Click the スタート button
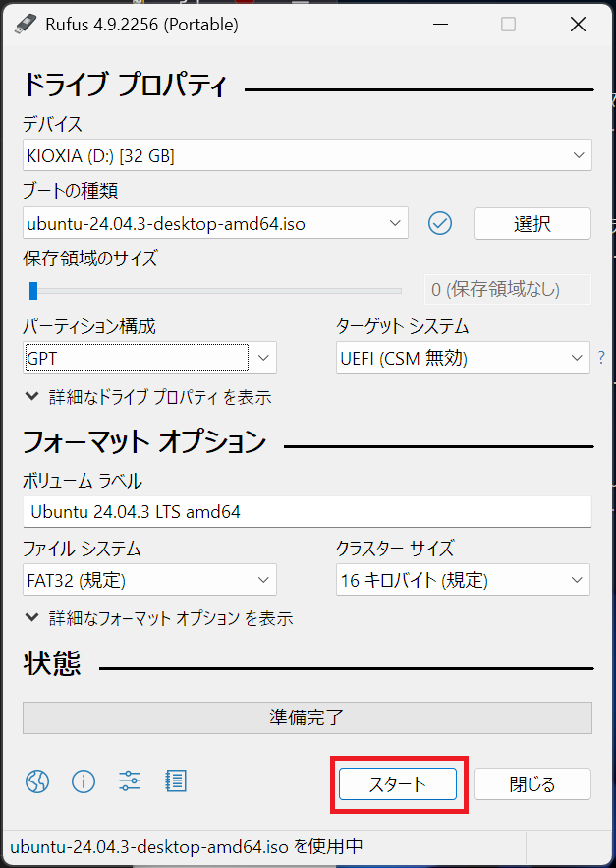The height and width of the screenshot is (868, 616). tap(398, 783)
